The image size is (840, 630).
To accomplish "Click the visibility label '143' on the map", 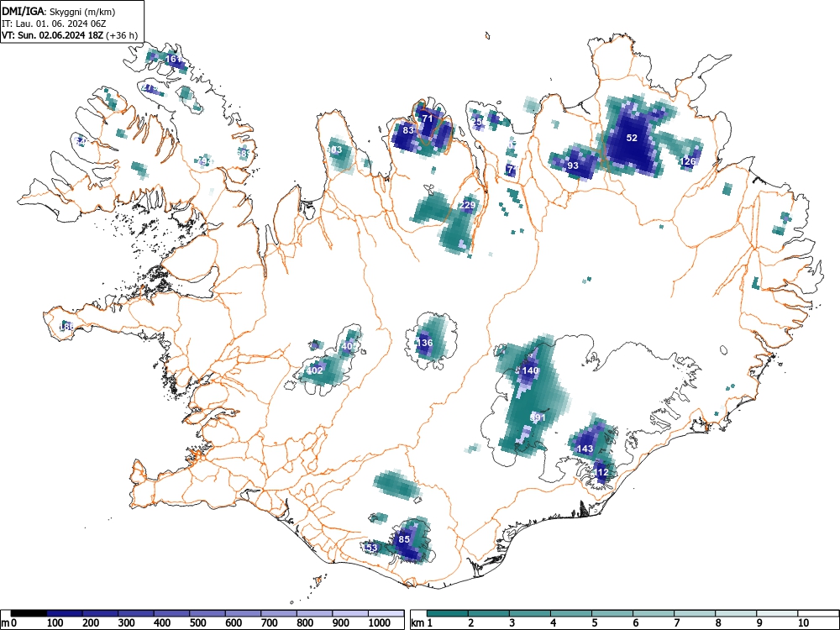I will [585, 449].
